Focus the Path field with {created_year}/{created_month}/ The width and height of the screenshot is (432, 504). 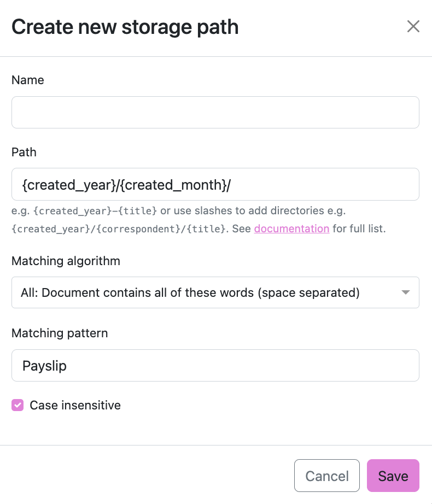tap(215, 185)
